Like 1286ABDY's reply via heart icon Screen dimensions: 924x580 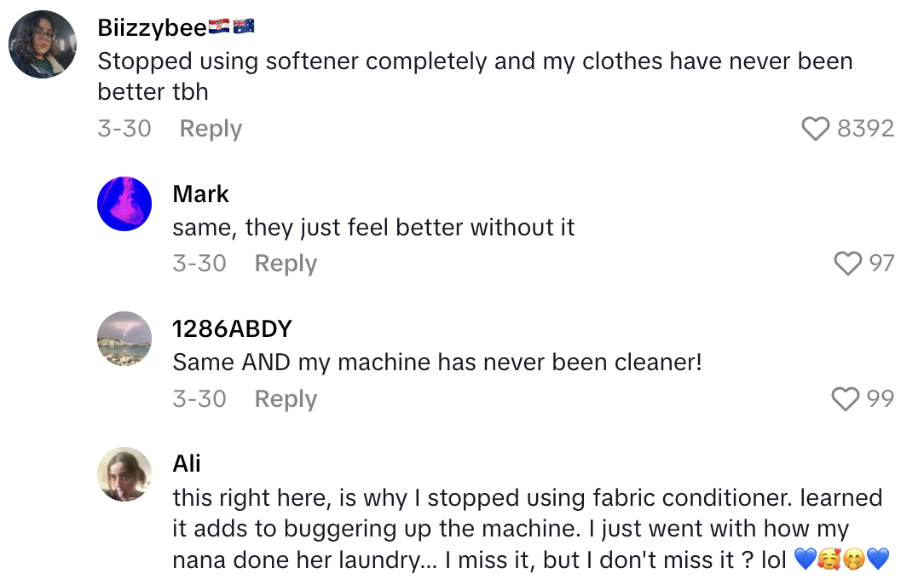coord(846,398)
